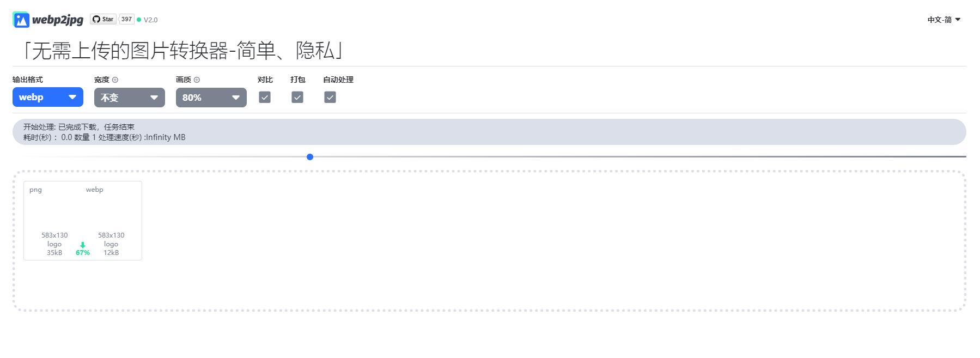980x358 pixels.
Task: Click the webp2jpg title text
Action: tap(58, 20)
